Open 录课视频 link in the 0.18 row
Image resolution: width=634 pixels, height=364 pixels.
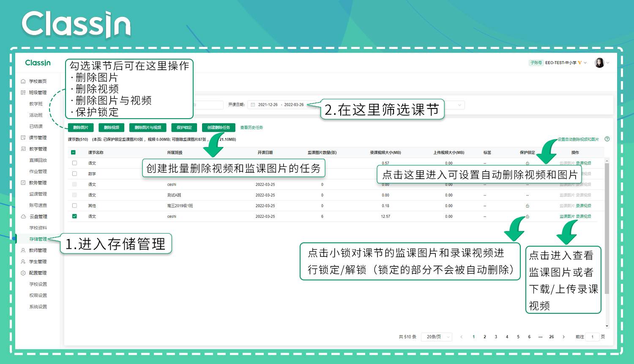coord(583,206)
